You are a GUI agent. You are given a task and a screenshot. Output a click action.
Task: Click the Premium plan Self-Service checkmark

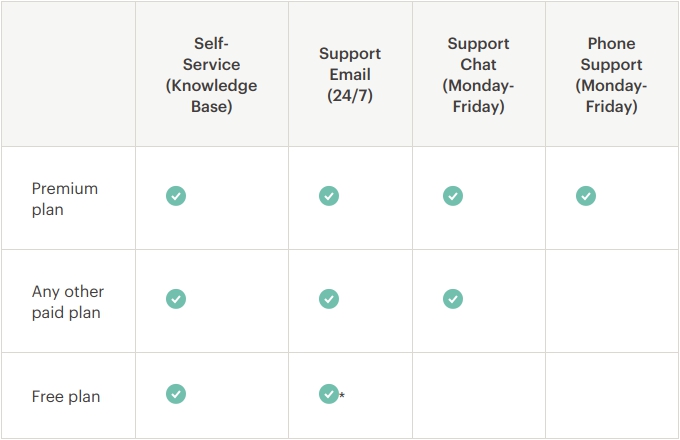(x=176, y=196)
